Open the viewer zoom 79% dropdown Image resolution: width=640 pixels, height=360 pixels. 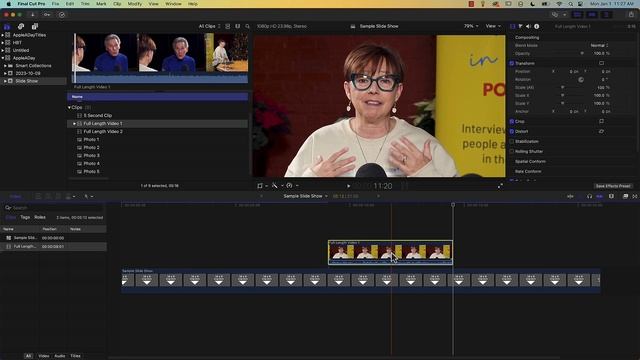pos(471,26)
